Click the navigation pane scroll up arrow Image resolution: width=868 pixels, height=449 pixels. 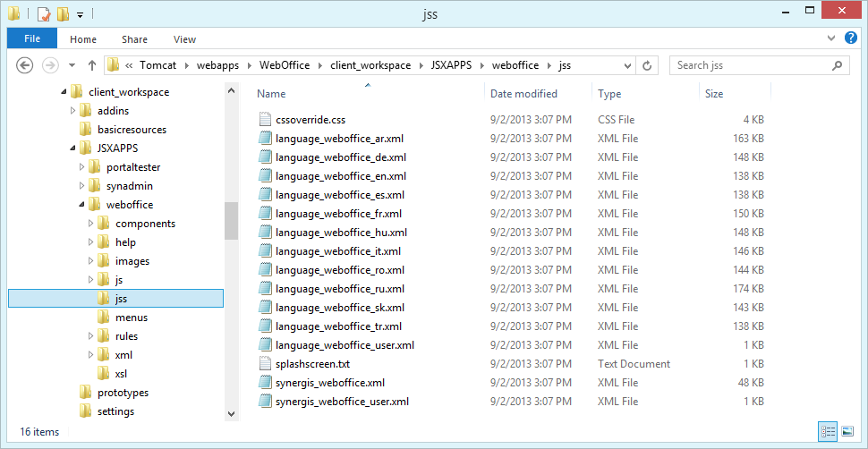click(232, 90)
